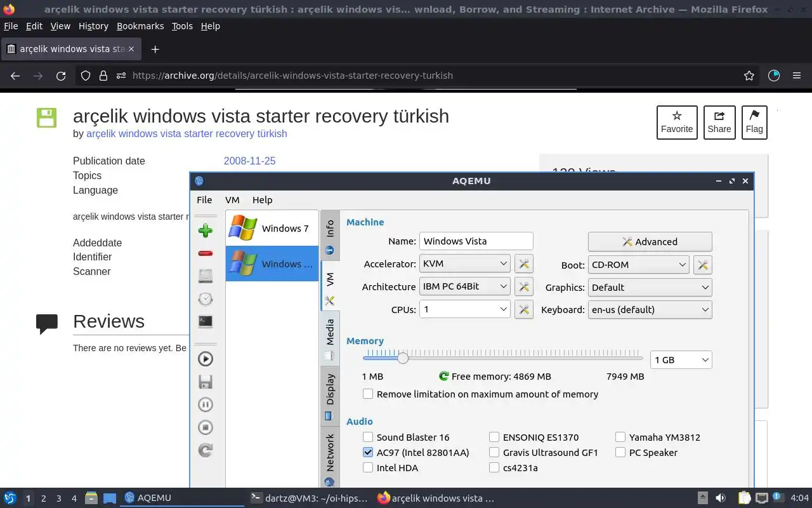Delete the VM using the red minus icon
The height and width of the screenshot is (508, 812).
205,253
